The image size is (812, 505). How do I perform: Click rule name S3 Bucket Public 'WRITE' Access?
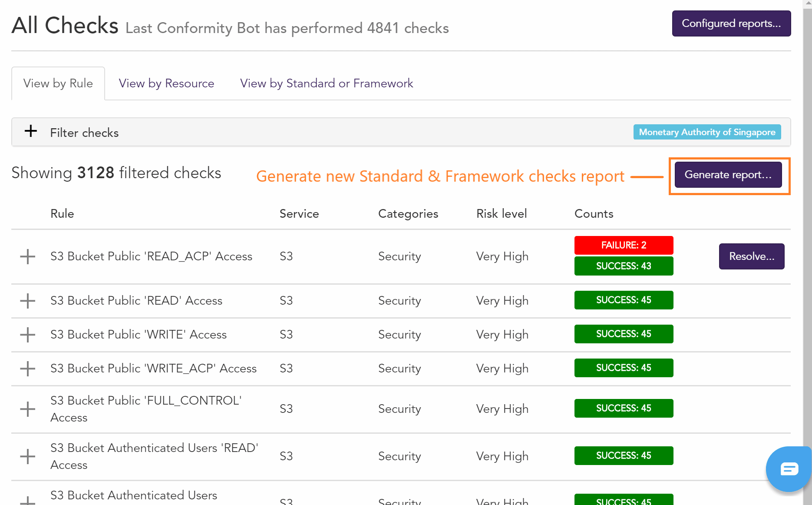139,335
